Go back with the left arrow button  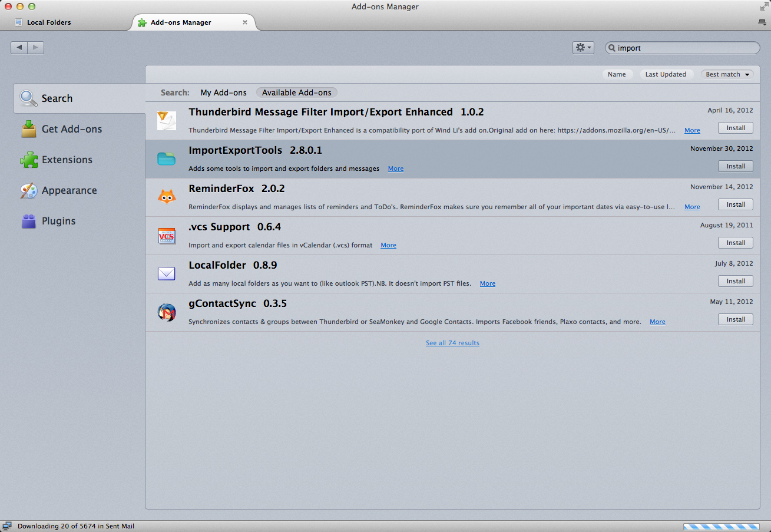(x=19, y=48)
